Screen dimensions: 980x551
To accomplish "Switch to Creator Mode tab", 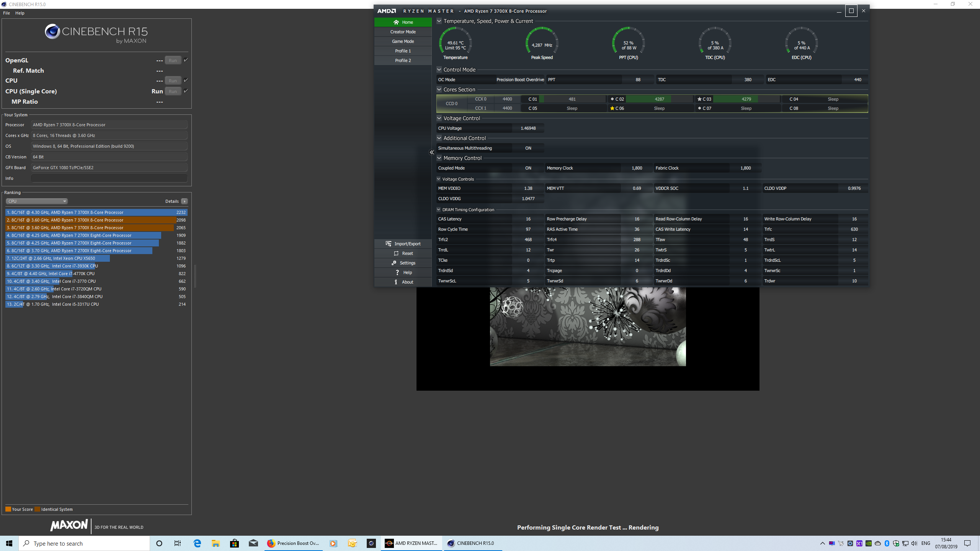I will tap(403, 32).
